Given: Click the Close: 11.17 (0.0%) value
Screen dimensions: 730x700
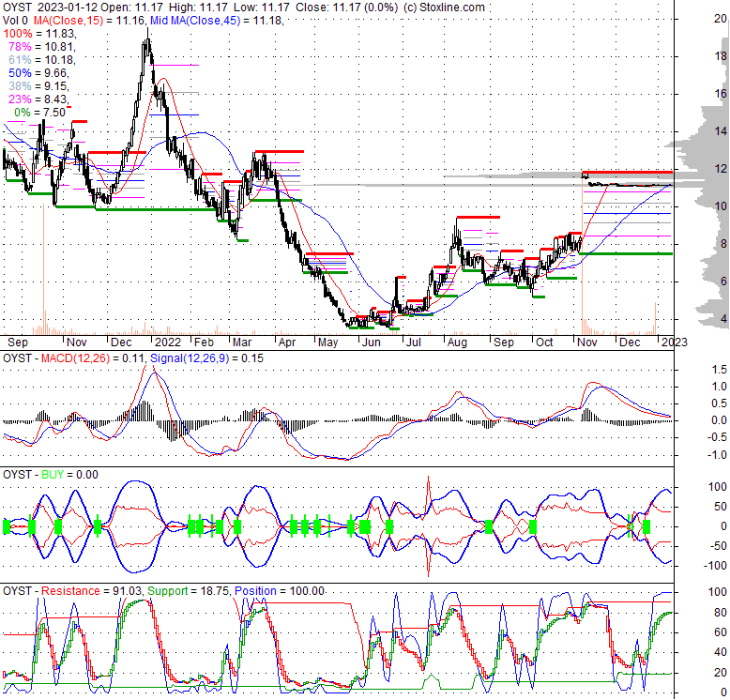Looking at the screenshot, I should [346, 8].
